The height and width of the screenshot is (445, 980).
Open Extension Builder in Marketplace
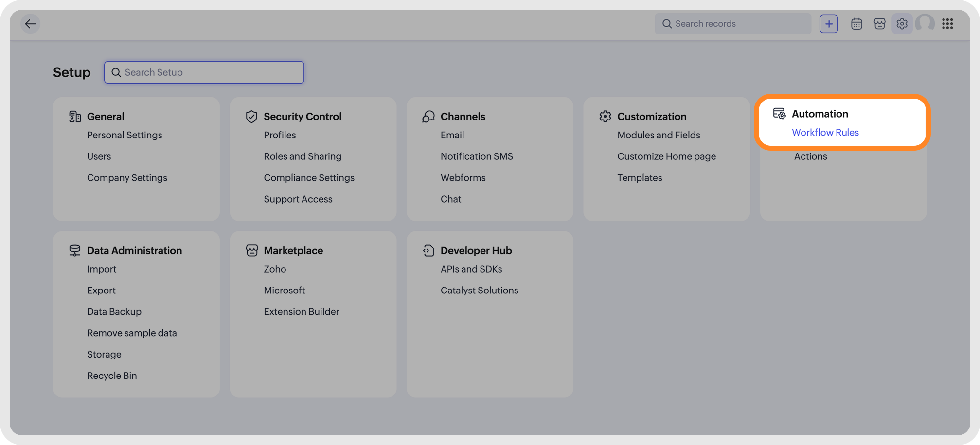[302, 312]
